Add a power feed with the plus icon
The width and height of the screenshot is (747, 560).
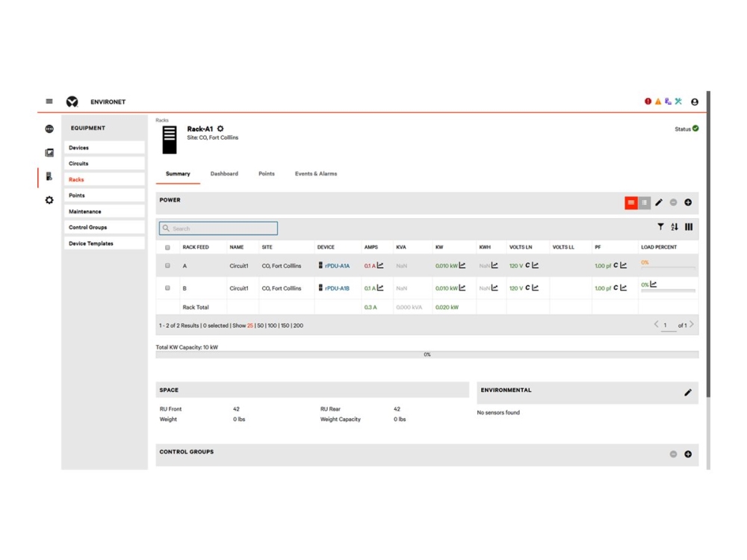pos(688,202)
